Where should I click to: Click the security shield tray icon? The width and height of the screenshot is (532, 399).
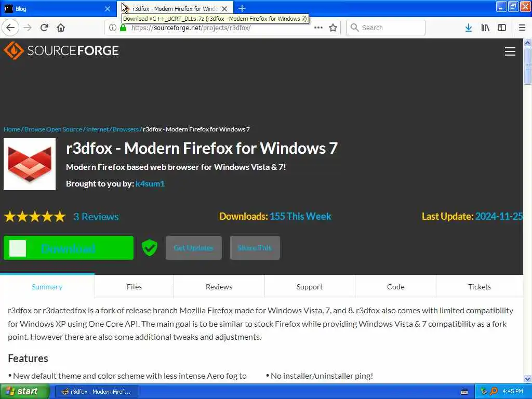pos(484,392)
